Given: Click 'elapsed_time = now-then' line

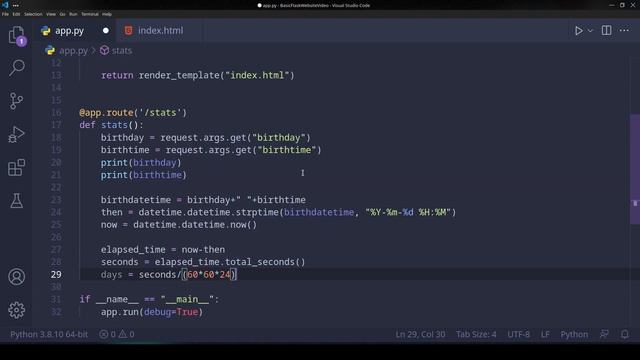Looking at the screenshot, I should pyautogui.click(x=163, y=249).
